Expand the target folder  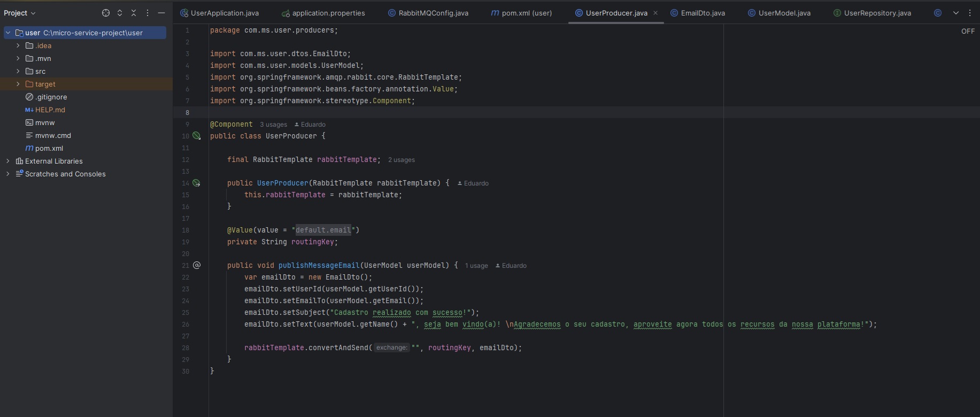[x=18, y=84]
